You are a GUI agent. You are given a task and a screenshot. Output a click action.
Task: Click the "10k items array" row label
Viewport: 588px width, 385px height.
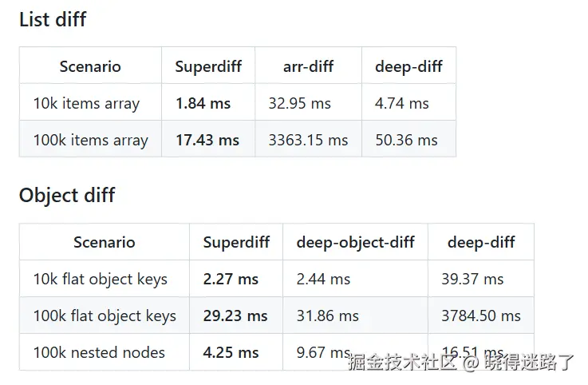86,103
